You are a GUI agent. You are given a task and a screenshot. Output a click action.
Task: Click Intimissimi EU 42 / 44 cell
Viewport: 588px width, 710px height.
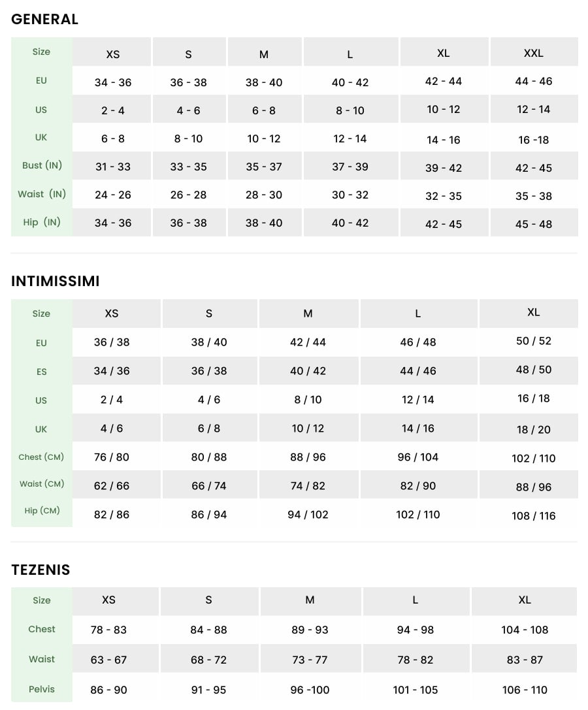[x=308, y=342]
